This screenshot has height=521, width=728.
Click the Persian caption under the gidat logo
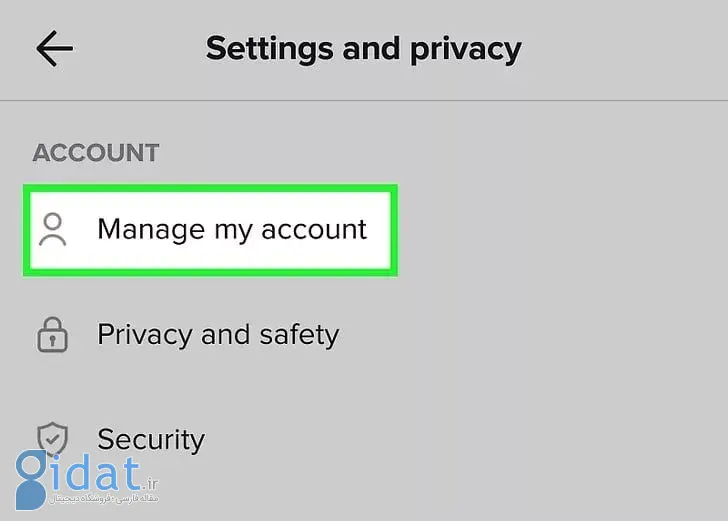click(x=104, y=499)
